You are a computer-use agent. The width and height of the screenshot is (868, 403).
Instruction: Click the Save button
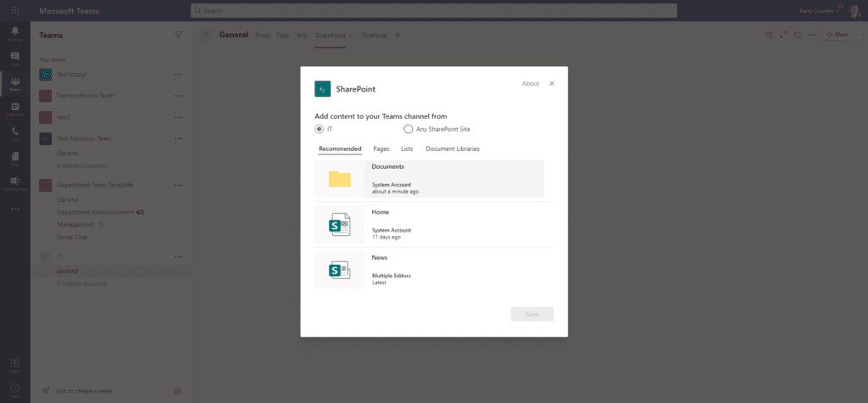532,314
